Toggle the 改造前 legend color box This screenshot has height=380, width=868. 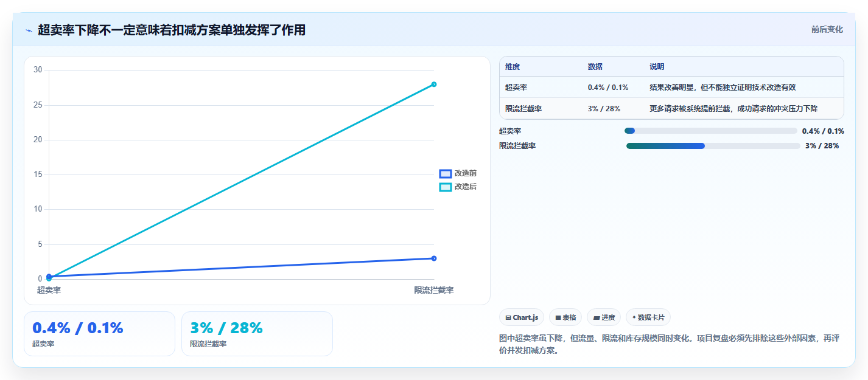[446, 174]
